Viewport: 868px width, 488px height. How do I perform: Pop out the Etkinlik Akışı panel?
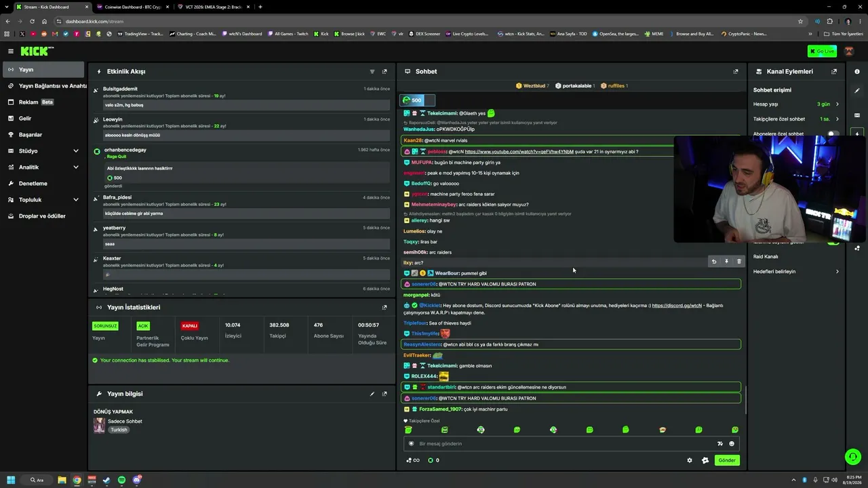384,71
